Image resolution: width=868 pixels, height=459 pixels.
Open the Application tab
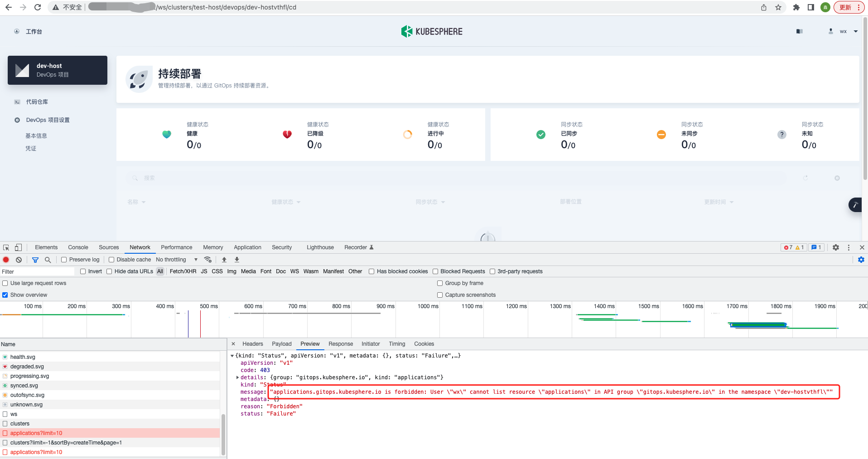click(x=247, y=247)
